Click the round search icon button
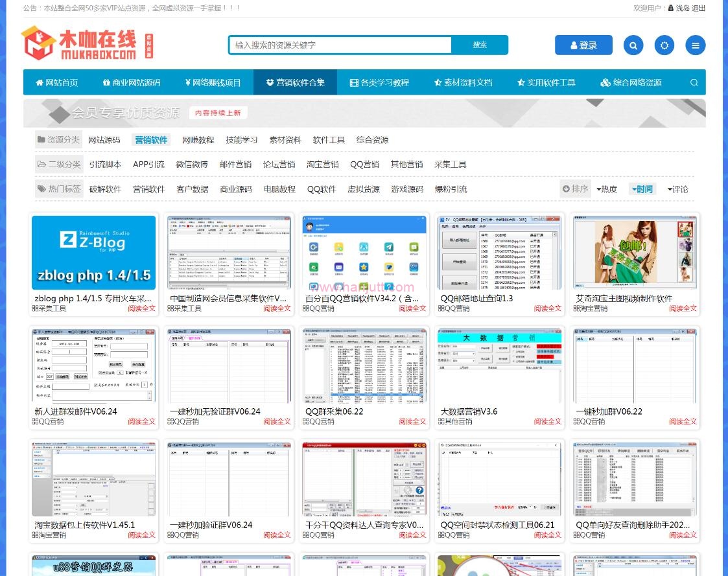Image resolution: width=728 pixels, height=576 pixels. click(633, 45)
